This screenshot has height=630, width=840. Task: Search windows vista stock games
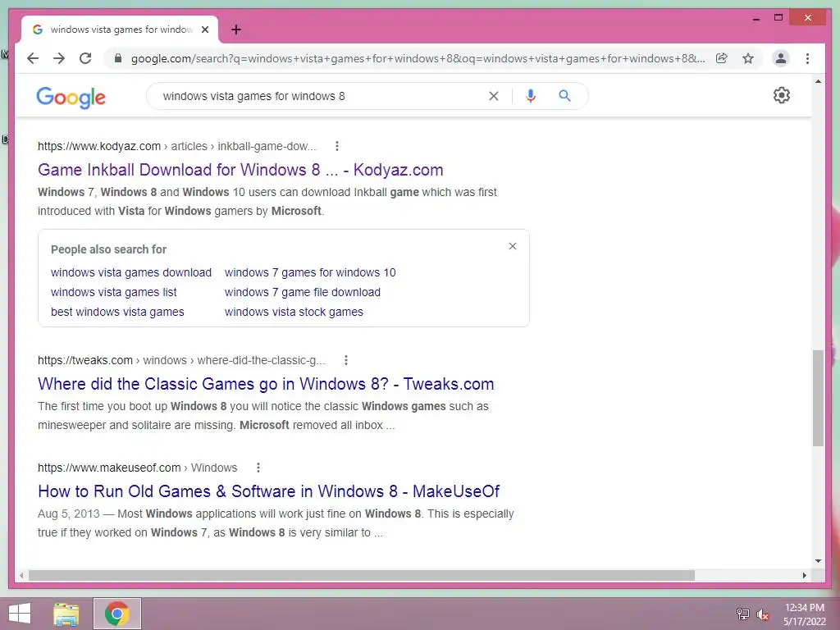294,312
